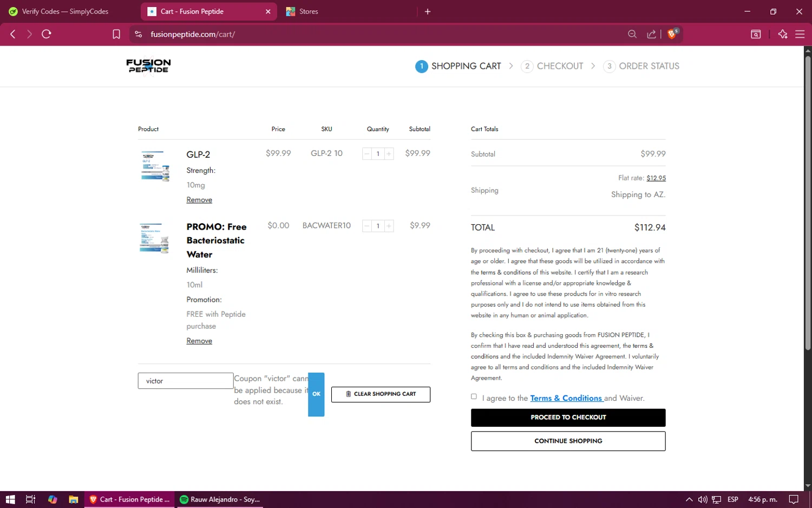Image resolution: width=812 pixels, height=508 pixels.
Task: Go to Order Status step
Action: 641,66
